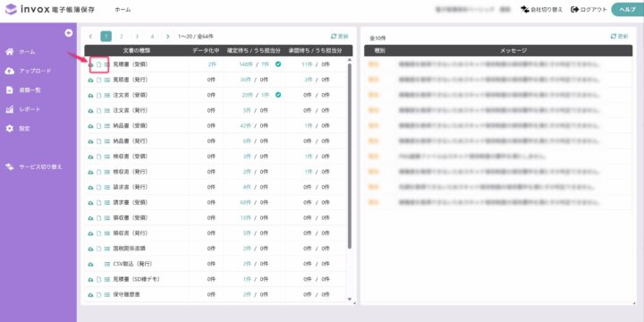Screen dimensions: 644x322
Task: Click the scroll-up arrow of the document table
Action: tap(350, 60)
